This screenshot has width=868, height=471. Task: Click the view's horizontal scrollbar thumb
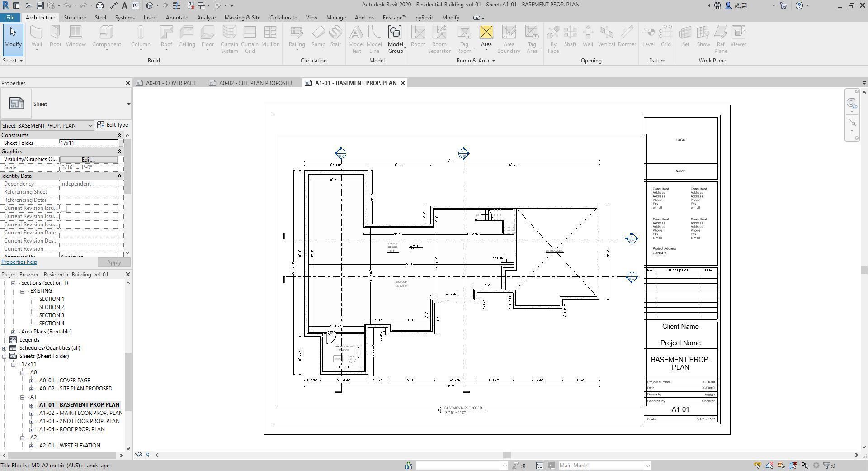tap(507, 455)
